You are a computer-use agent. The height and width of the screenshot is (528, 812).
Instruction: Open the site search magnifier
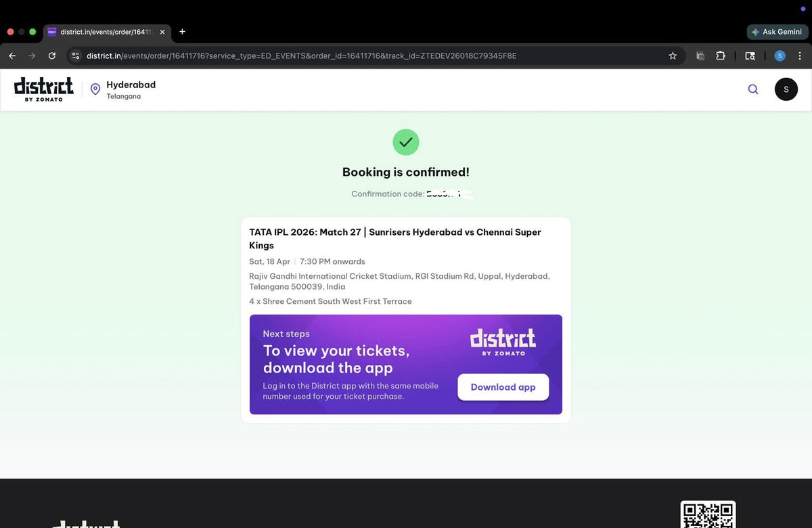click(x=753, y=89)
